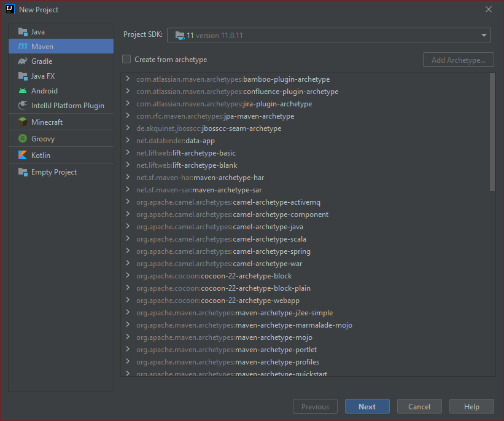Viewport: 504px width, 421px height.
Task: Select Android project type label
Action: 44,91
